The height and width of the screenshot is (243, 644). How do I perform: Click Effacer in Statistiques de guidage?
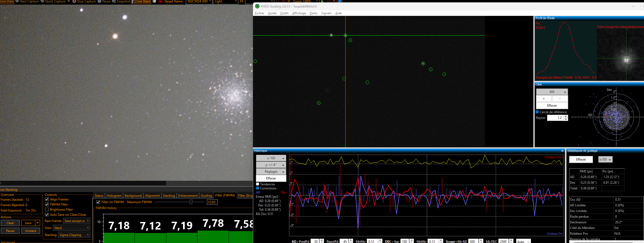(581, 159)
